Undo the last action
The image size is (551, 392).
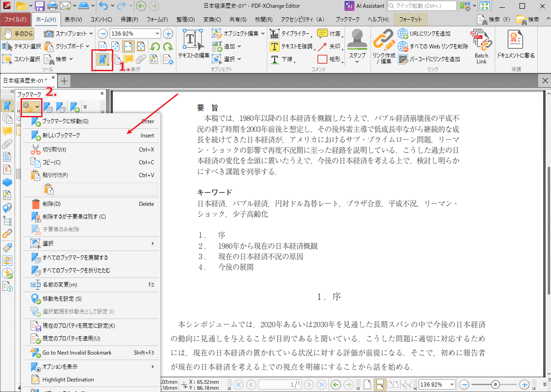coord(104,6)
